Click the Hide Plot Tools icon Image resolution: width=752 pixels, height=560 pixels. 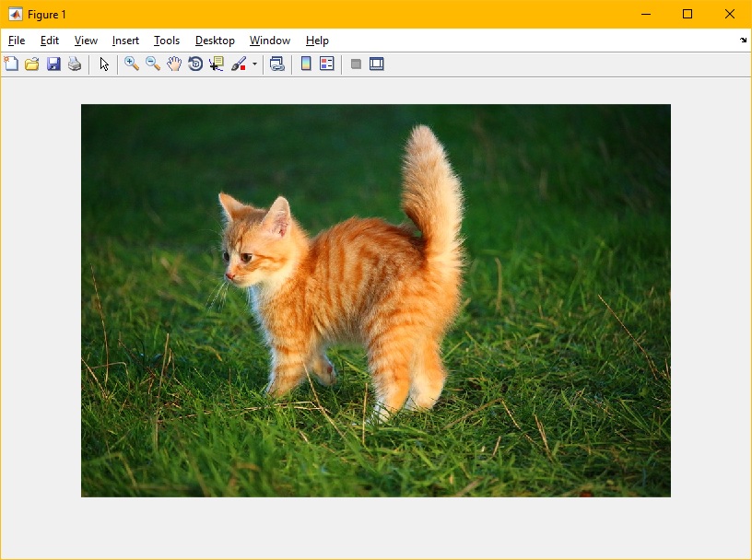click(356, 64)
